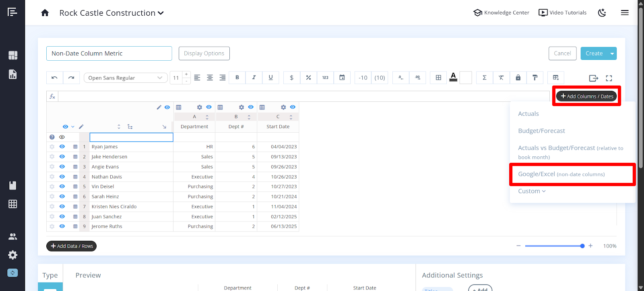Viewport: 644px width, 291px height.
Task: Click the sigma sum icon
Action: point(484,78)
